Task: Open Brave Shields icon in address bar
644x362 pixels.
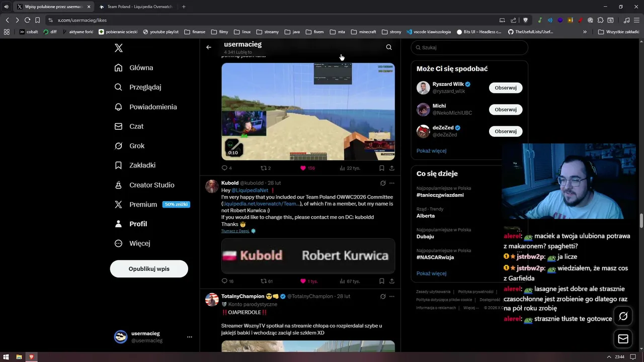Action: pos(525,20)
